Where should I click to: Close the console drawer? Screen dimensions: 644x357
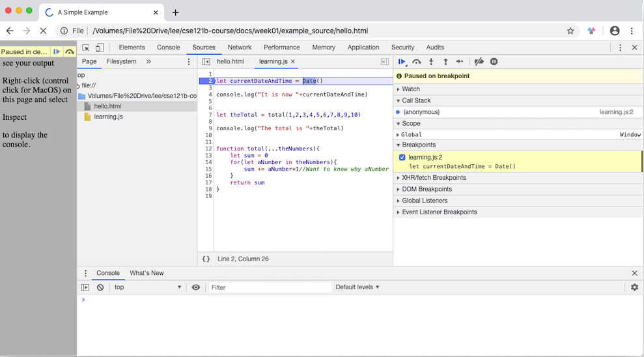(x=634, y=273)
